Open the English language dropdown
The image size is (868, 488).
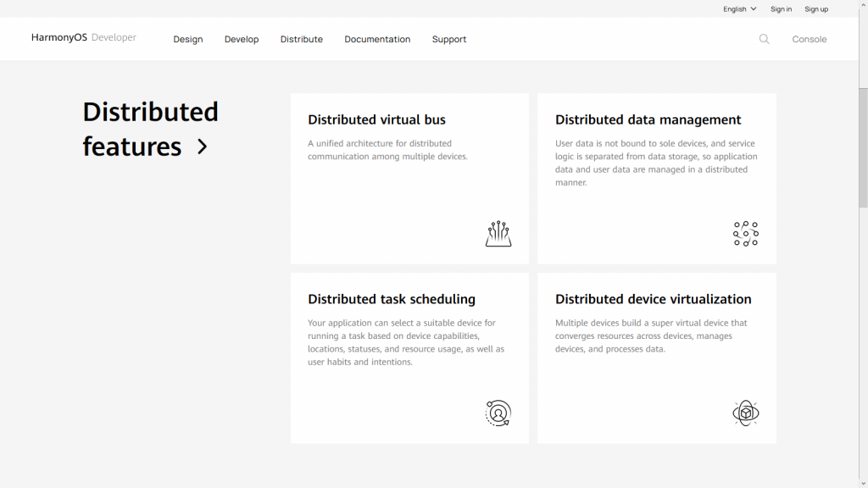(739, 8)
